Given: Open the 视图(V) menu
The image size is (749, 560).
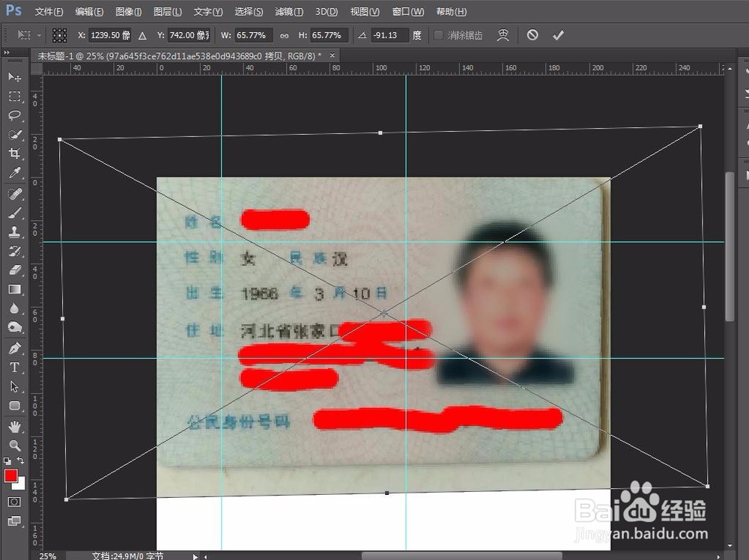Looking at the screenshot, I should (365, 11).
